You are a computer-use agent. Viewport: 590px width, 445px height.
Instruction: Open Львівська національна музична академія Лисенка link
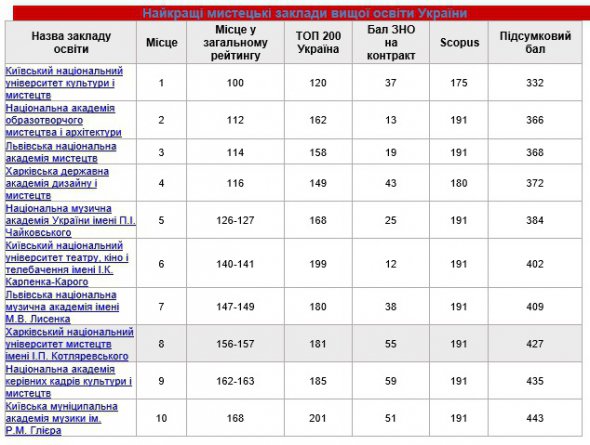pyautogui.click(x=62, y=307)
